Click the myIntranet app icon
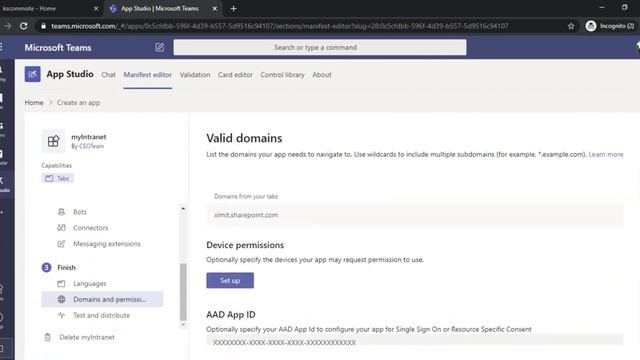Screen dimensions: 640x360 (53, 141)
